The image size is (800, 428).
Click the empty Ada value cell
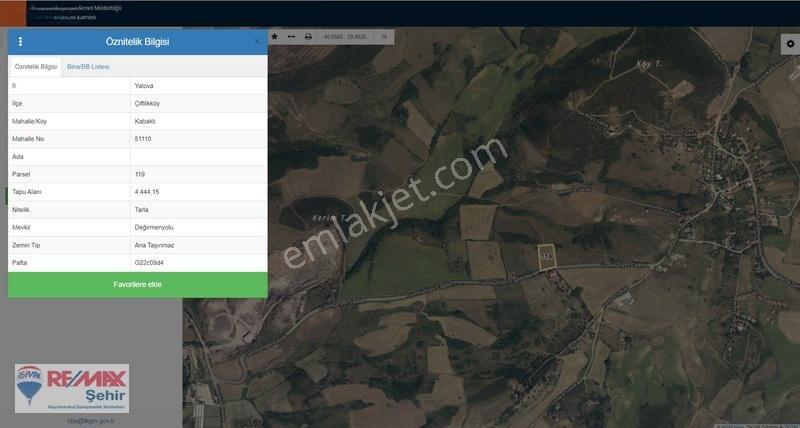coord(198,157)
